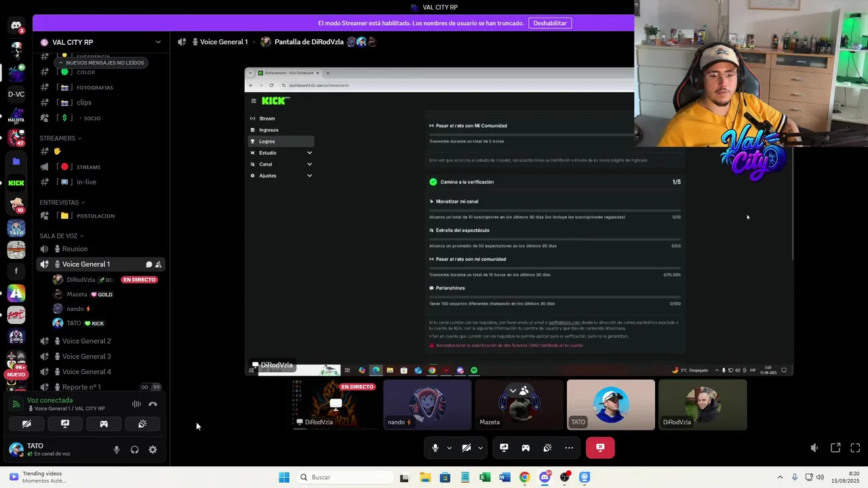Open Google Chrome from the taskbar
Image resolution: width=868 pixels, height=488 pixels.
pyautogui.click(x=524, y=477)
